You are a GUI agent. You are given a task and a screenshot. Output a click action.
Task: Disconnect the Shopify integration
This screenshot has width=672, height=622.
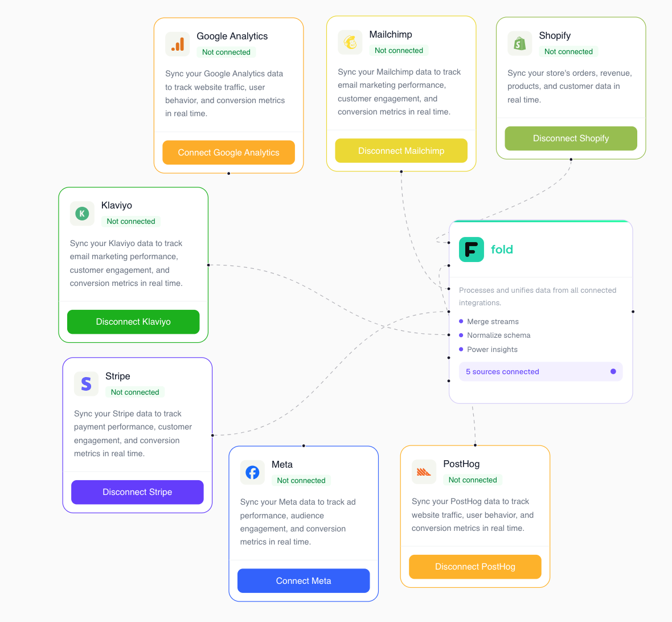(571, 138)
